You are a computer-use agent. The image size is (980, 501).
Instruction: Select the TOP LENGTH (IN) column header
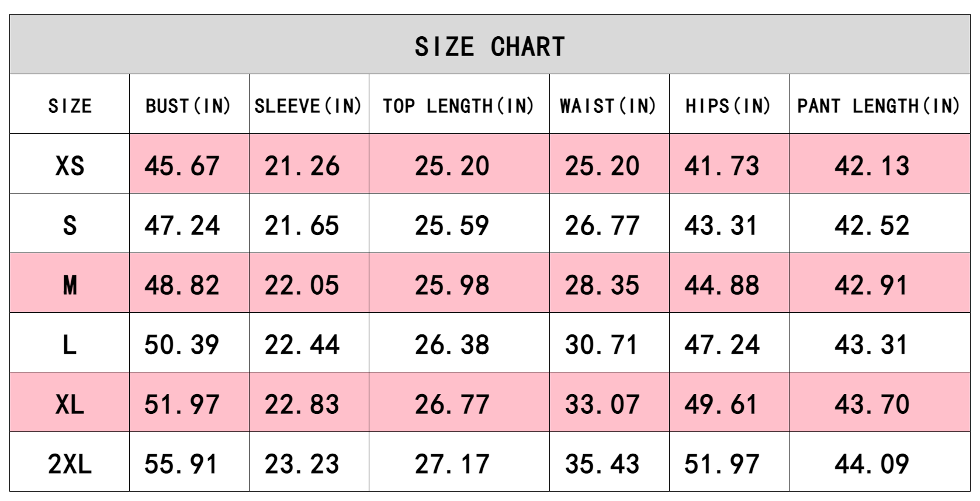[x=459, y=106]
